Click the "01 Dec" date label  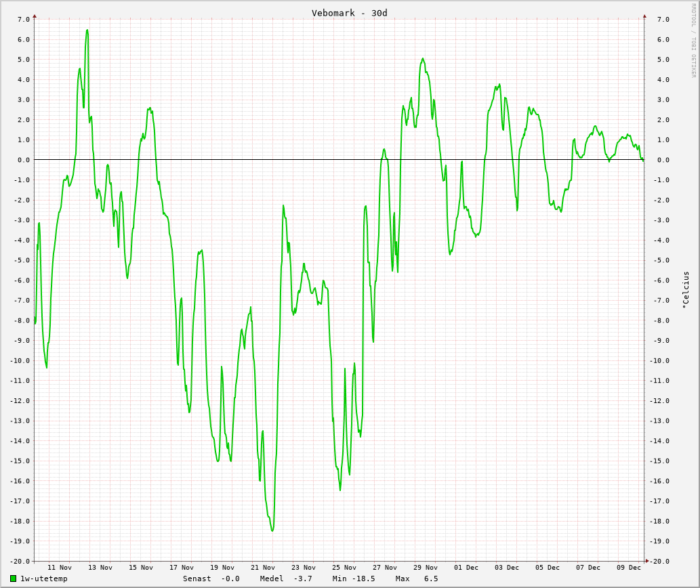[x=466, y=568]
